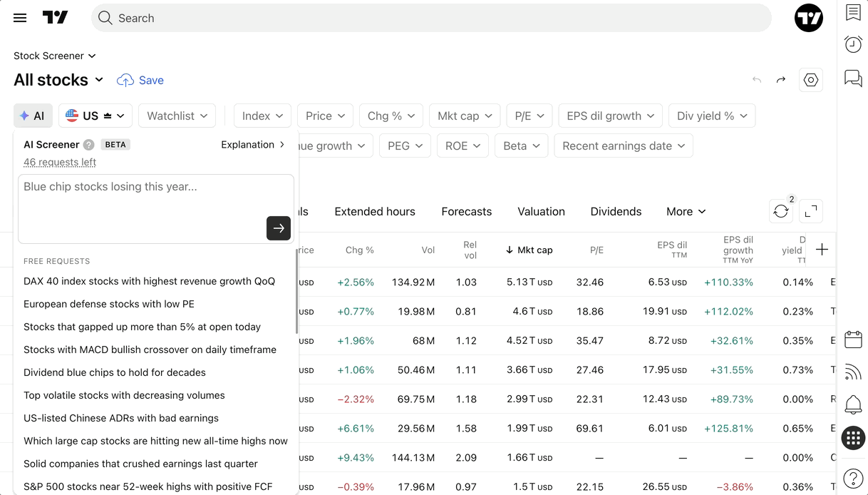The height and width of the screenshot is (495, 868).
Task: Toggle fullscreen expand table icon
Action: coord(811,211)
